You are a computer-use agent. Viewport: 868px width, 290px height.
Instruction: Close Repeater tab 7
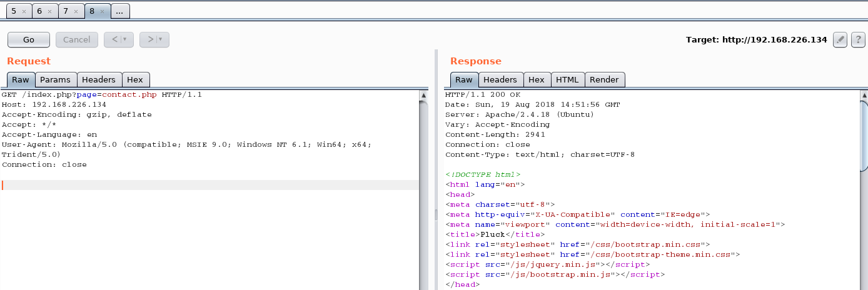pos(76,11)
